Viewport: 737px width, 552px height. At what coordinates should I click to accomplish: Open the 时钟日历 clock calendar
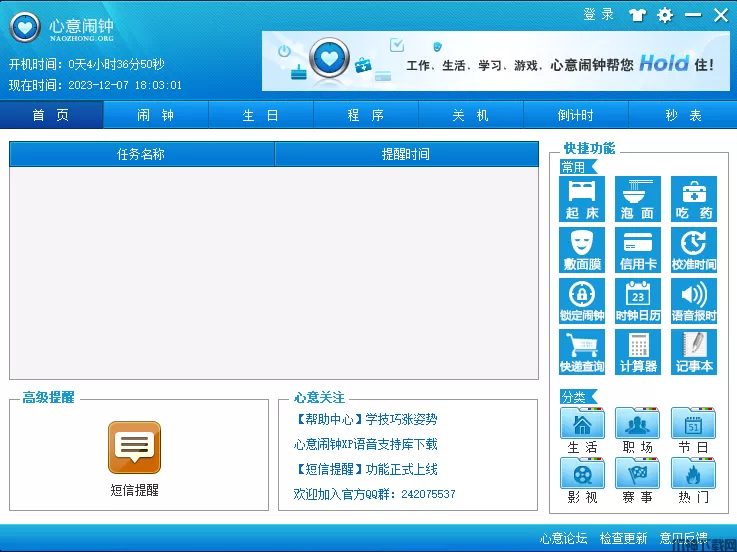(638, 301)
